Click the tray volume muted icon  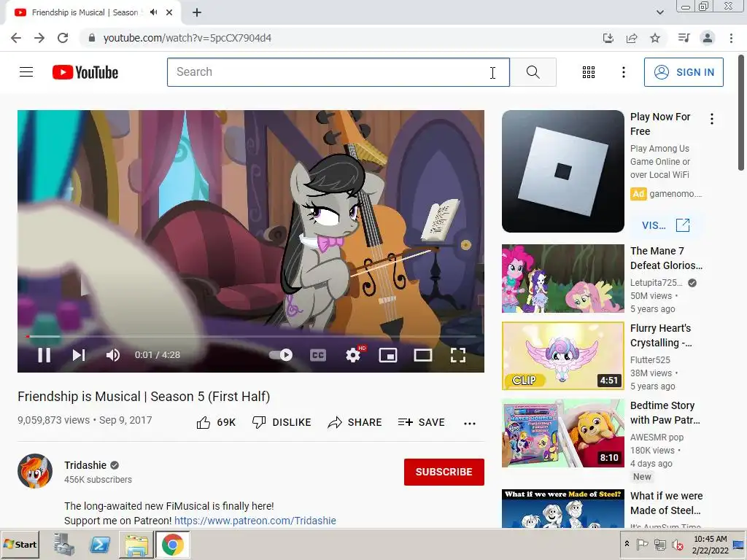(x=677, y=545)
